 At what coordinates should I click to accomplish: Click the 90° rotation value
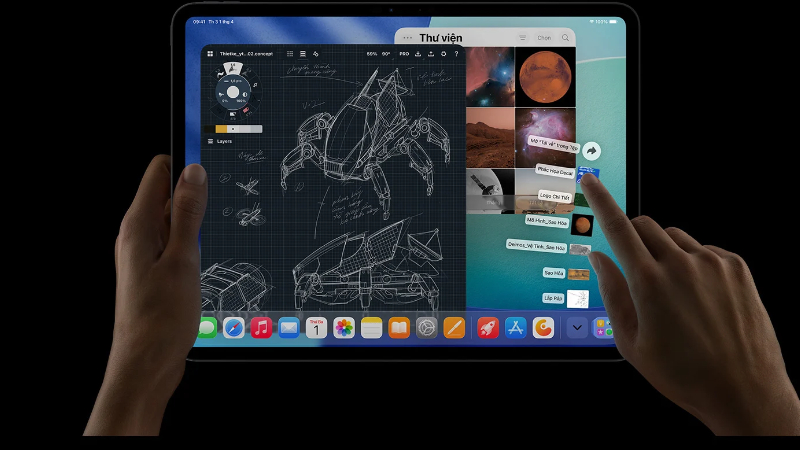[x=386, y=54]
